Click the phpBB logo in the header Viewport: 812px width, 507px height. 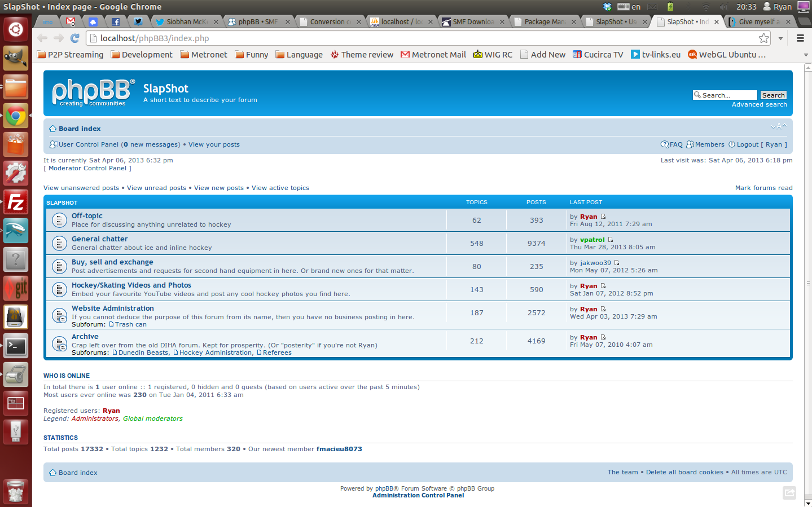pos(93,92)
